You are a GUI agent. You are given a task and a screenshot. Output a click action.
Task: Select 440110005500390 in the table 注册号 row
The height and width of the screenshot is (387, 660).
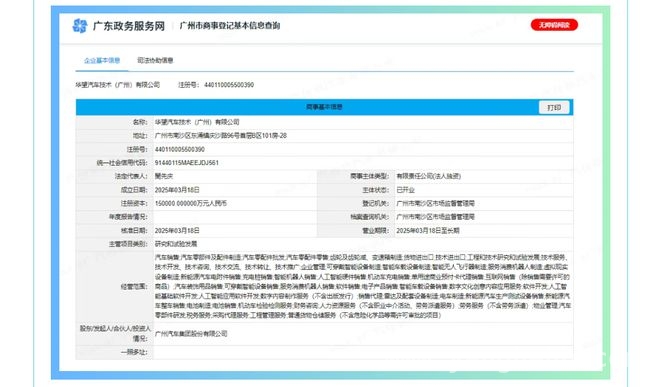coord(180,149)
